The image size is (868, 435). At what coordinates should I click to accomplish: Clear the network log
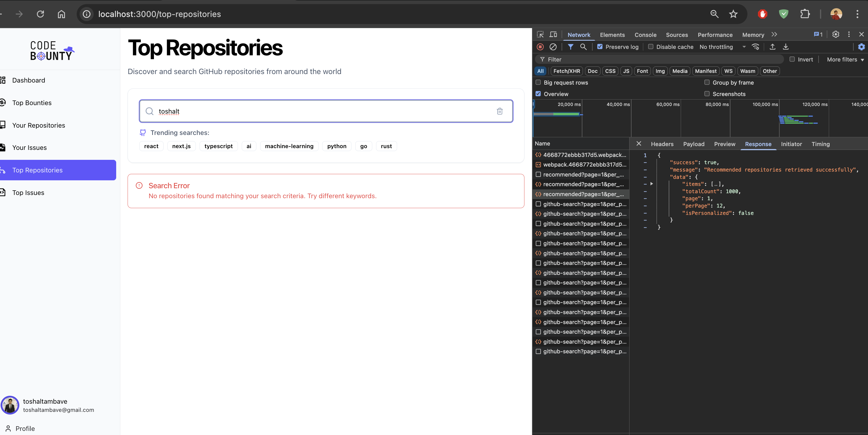(x=553, y=47)
